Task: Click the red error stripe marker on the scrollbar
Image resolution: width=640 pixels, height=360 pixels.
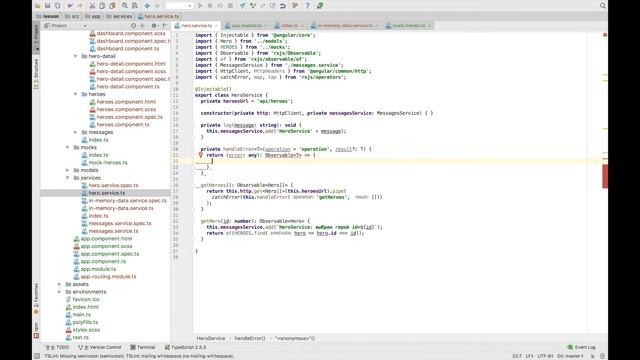Action: (x=605, y=176)
